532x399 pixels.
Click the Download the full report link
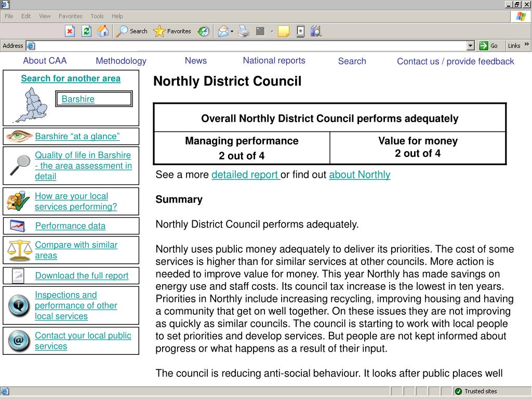pyautogui.click(x=82, y=275)
